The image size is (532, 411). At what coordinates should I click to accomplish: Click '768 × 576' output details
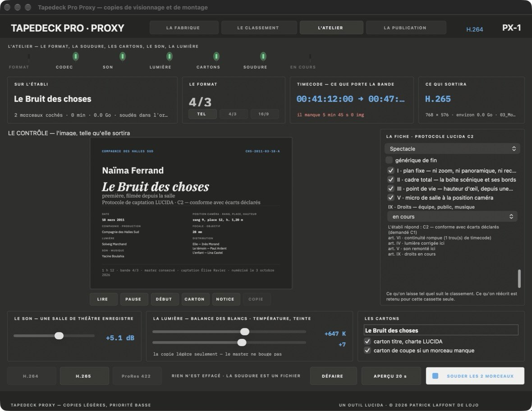tap(470, 115)
